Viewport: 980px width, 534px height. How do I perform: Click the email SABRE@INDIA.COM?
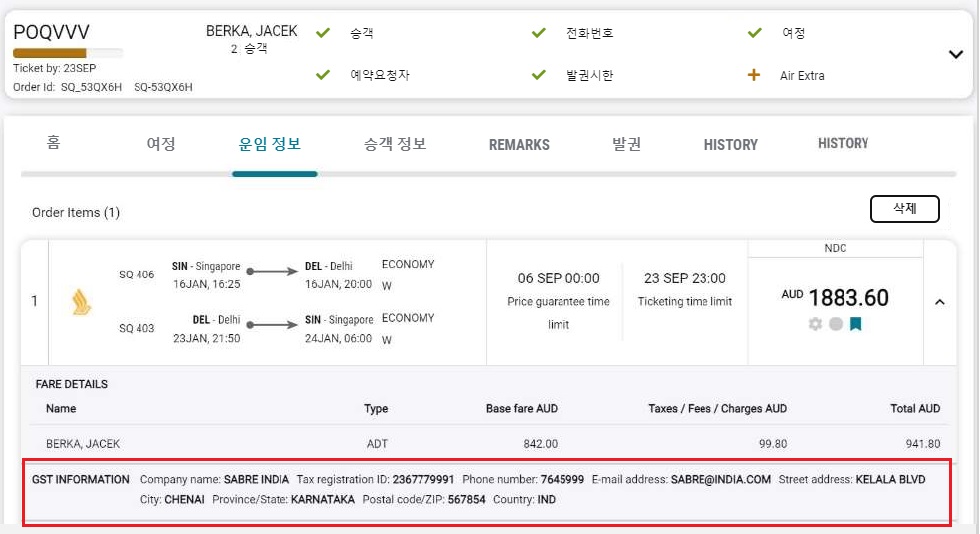pyautogui.click(x=721, y=480)
